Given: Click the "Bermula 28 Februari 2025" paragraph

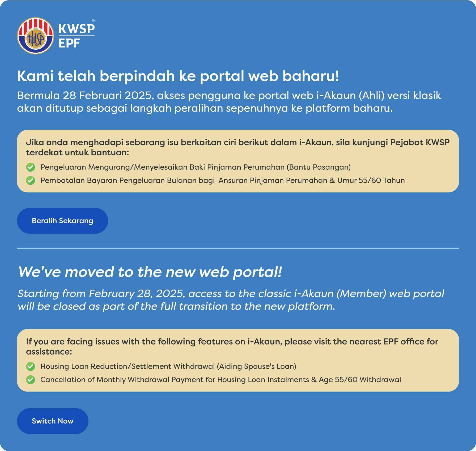Looking at the screenshot, I should pyautogui.click(x=229, y=102).
